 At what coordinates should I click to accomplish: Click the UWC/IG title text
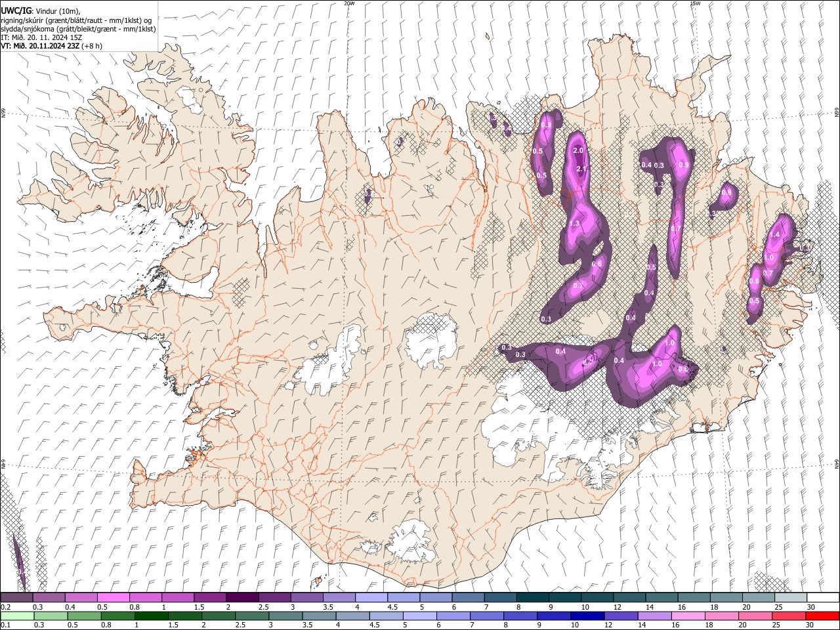click(16, 10)
